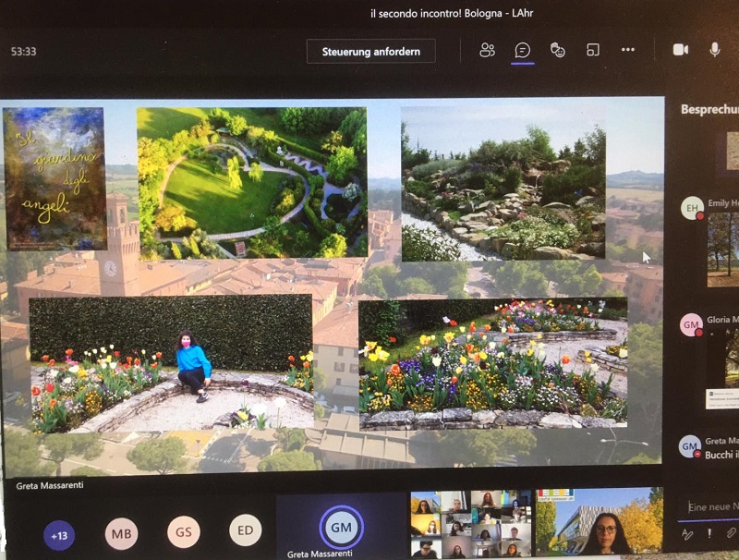This screenshot has height=560, width=739.
Task: Click the attach file paperclip icon
Action: tap(730, 533)
